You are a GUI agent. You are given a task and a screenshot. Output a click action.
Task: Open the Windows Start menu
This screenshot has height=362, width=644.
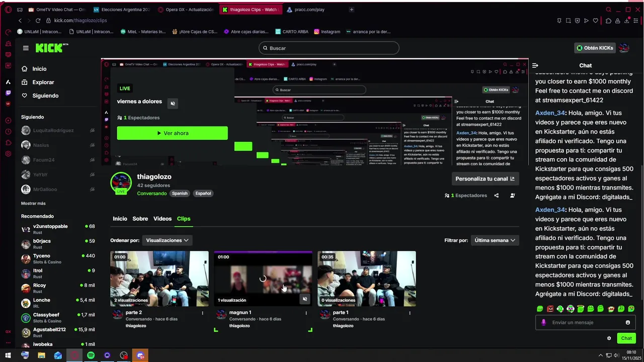coord(8,355)
